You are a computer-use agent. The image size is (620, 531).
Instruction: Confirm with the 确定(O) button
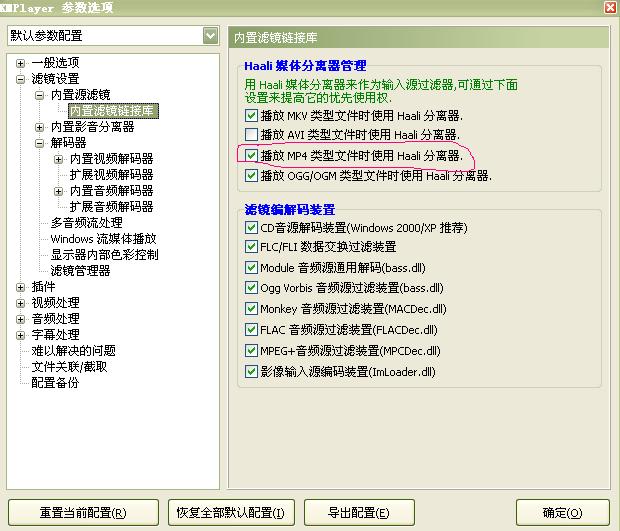pos(563,513)
